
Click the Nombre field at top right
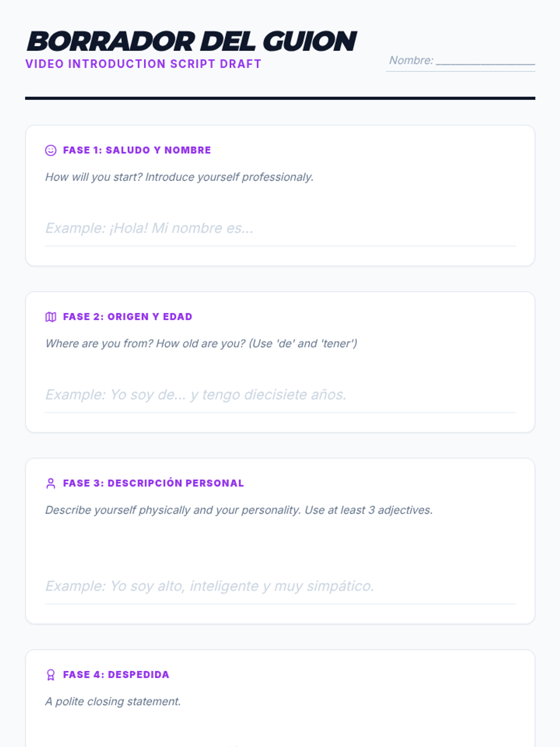[x=485, y=61]
